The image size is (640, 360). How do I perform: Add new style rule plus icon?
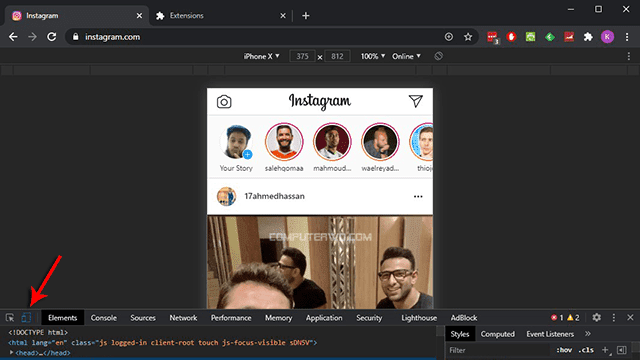coord(605,350)
